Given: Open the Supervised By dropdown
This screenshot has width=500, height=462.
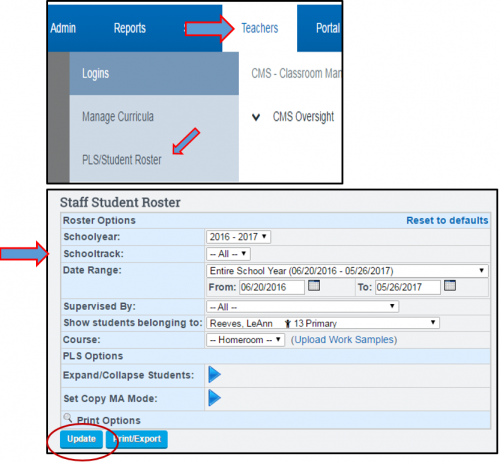Looking at the screenshot, I should coord(302,306).
